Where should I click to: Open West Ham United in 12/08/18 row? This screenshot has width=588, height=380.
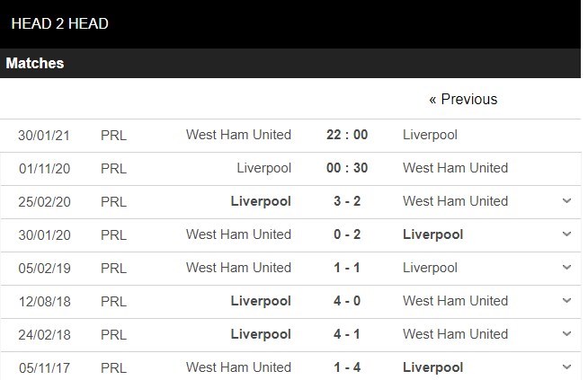[455, 301]
